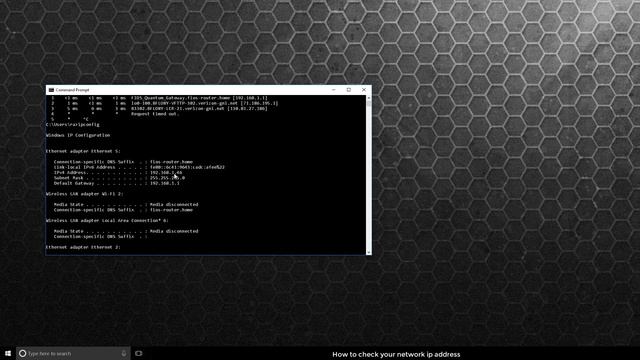Image resolution: width=640 pixels, height=360 pixels.
Task: Focus the 'Type here to search' box
Action: (73, 353)
